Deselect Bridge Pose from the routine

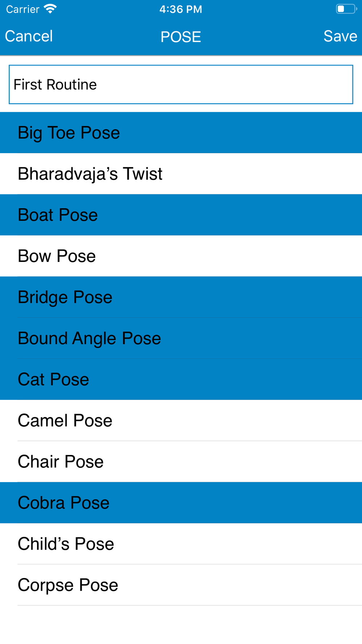181,297
